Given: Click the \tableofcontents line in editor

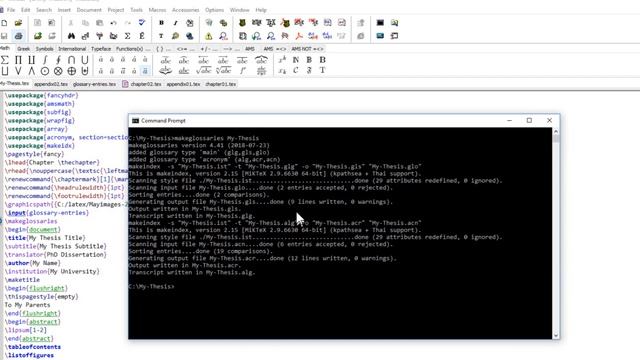Looking at the screenshot, I should click(x=33, y=347).
